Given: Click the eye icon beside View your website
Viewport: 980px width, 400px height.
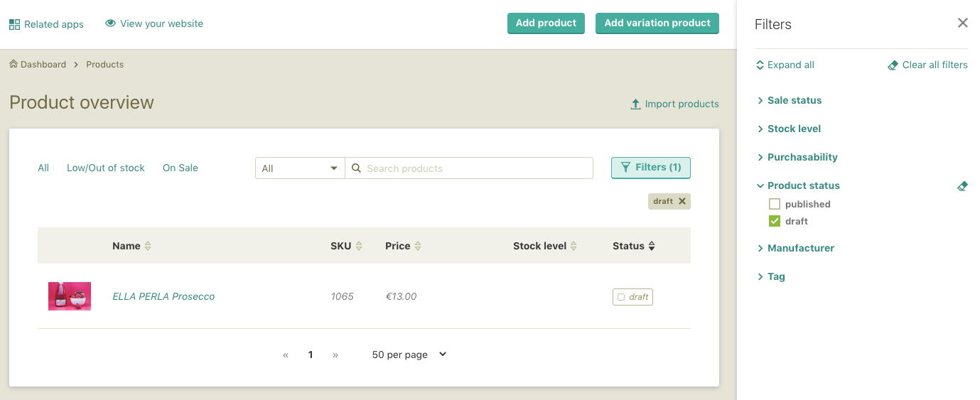Looking at the screenshot, I should coord(110,23).
